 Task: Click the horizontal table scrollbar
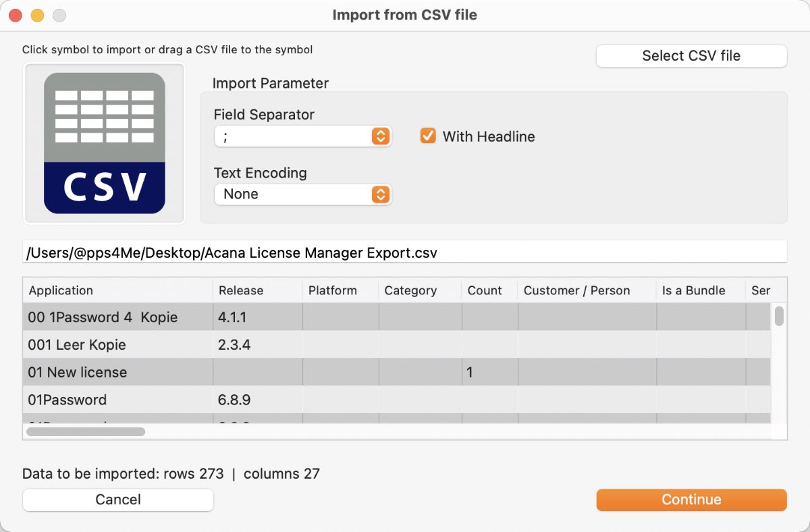coord(86,431)
